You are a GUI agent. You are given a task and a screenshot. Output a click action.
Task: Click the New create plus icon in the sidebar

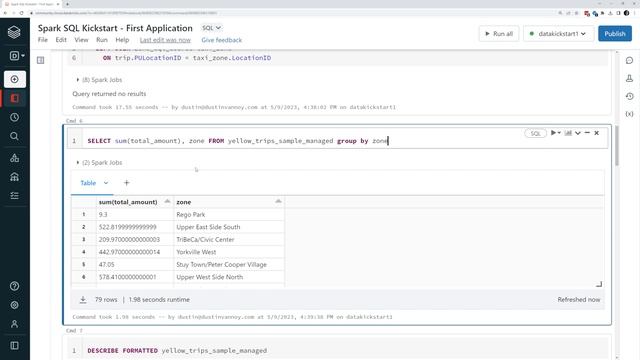click(15, 79)
